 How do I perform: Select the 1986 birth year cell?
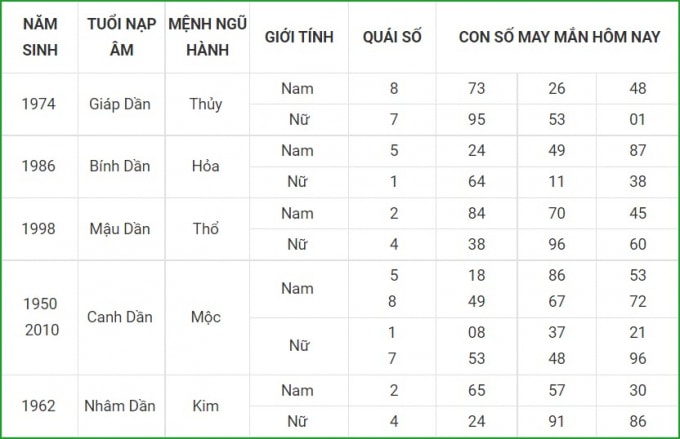(x=39, y=166)
